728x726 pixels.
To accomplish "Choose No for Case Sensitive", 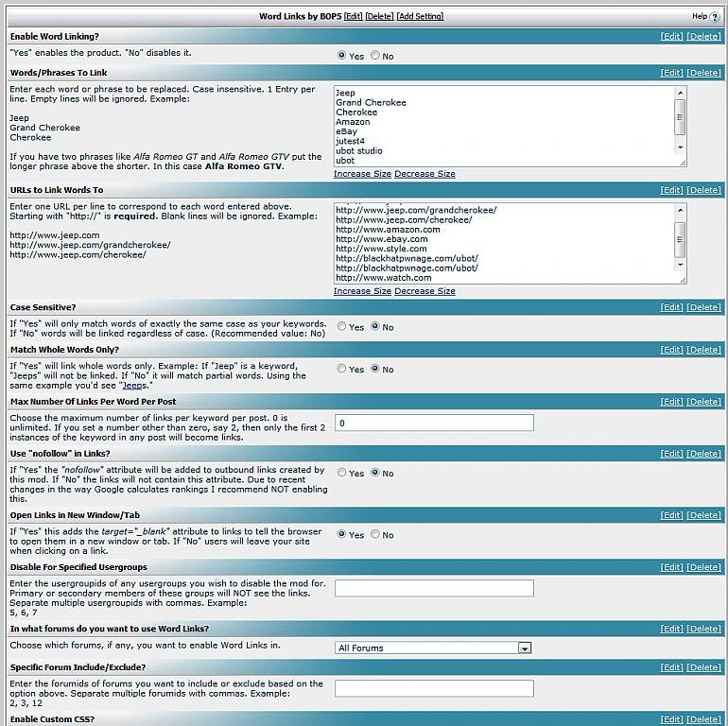I will pyautogui.click(x=375, y=326).
